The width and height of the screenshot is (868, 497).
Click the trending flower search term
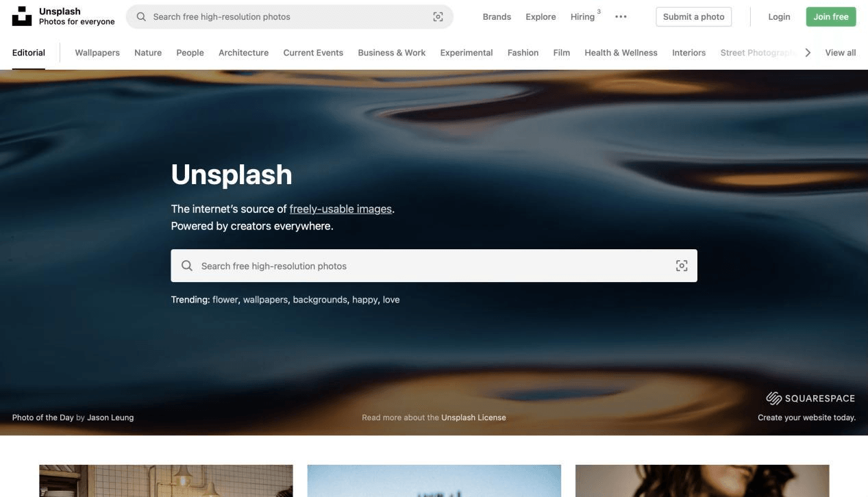(x=227, y=299)
